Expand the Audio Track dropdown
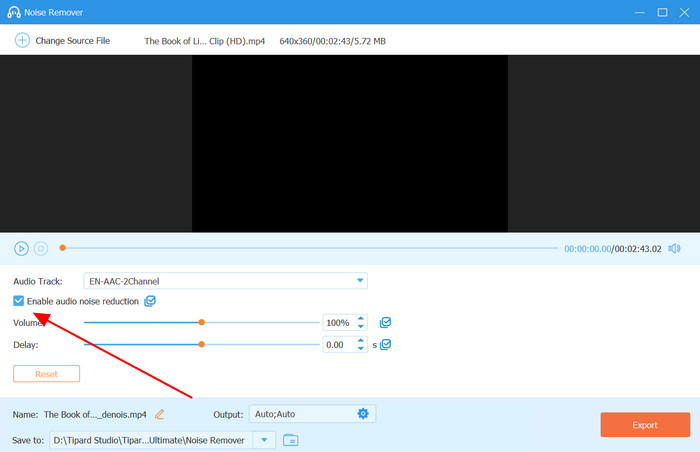 tap(360, 281)
